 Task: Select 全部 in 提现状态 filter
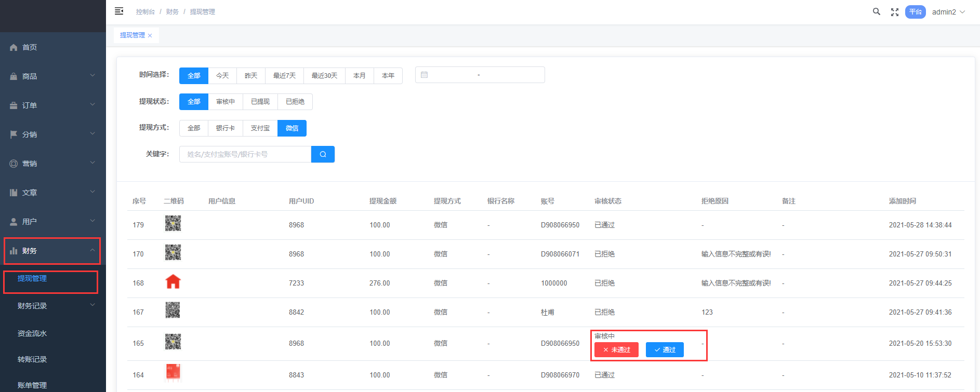(194, 102)
